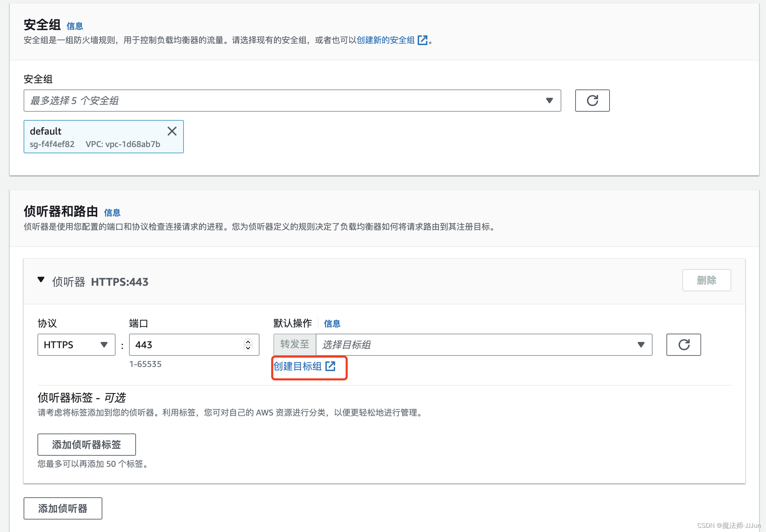Open the 最多选择 5 个安全组 dropdown
The width and height of the screenshot is (766, 532).
[292, 101]
